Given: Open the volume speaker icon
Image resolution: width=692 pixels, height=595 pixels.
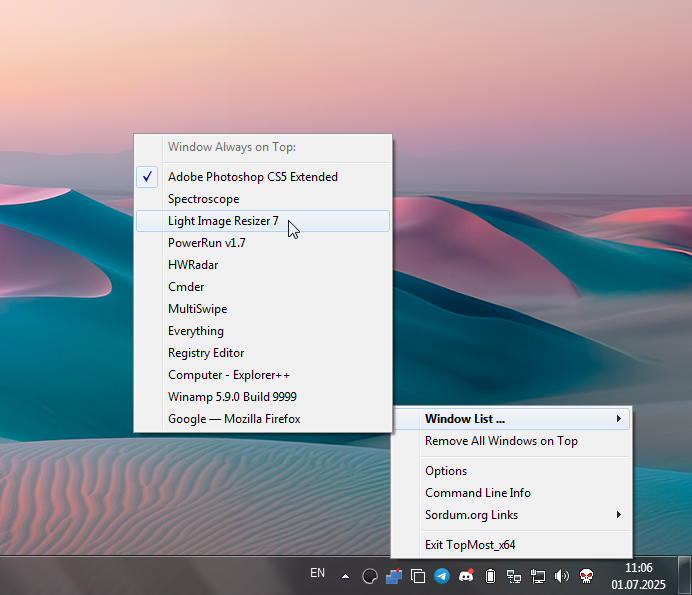Looking at the screenshot, I should pos(561,576).
